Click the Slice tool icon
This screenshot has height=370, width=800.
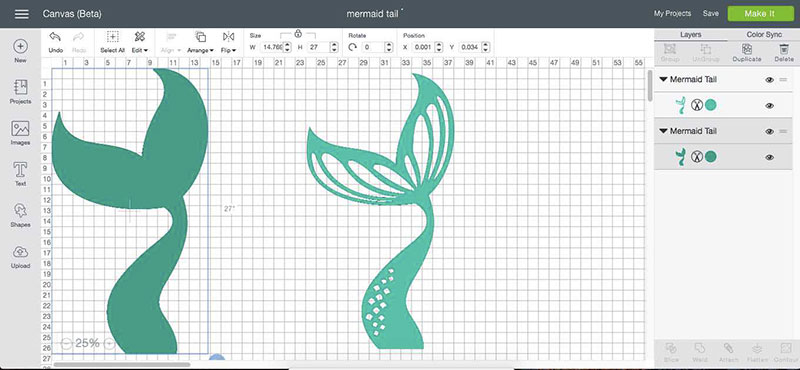(671, 349)
